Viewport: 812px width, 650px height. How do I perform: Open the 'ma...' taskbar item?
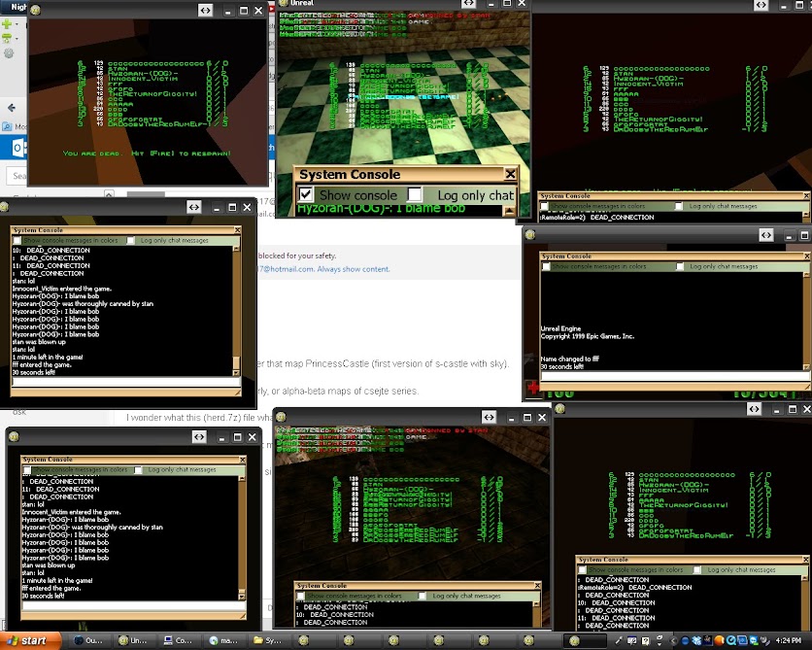pos(223,640)
